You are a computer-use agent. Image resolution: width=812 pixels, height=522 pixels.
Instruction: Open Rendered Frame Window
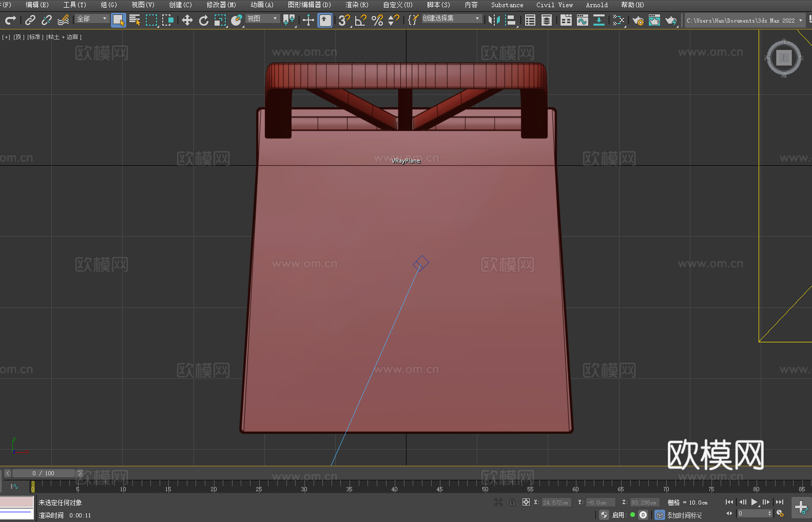pos(654,20)
